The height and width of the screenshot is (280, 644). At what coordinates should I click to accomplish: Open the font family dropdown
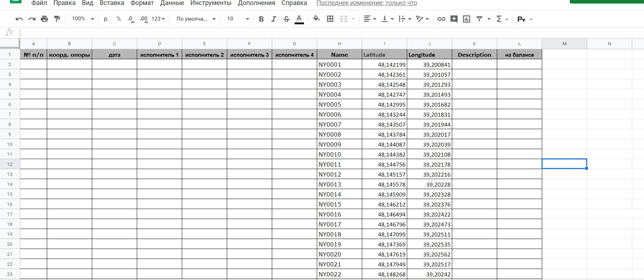click(x=196, y=19)
